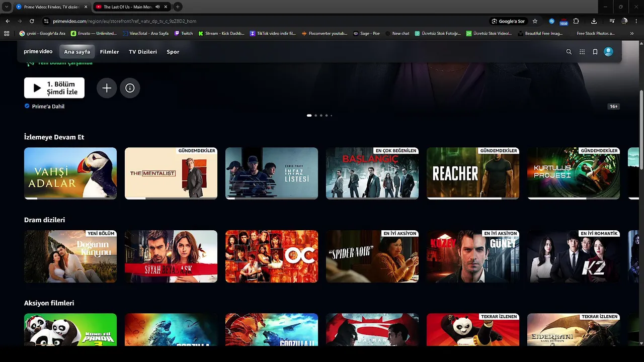The image size is (644, 362).
Task: Open The OC drama series card
Action: [272, 256]
